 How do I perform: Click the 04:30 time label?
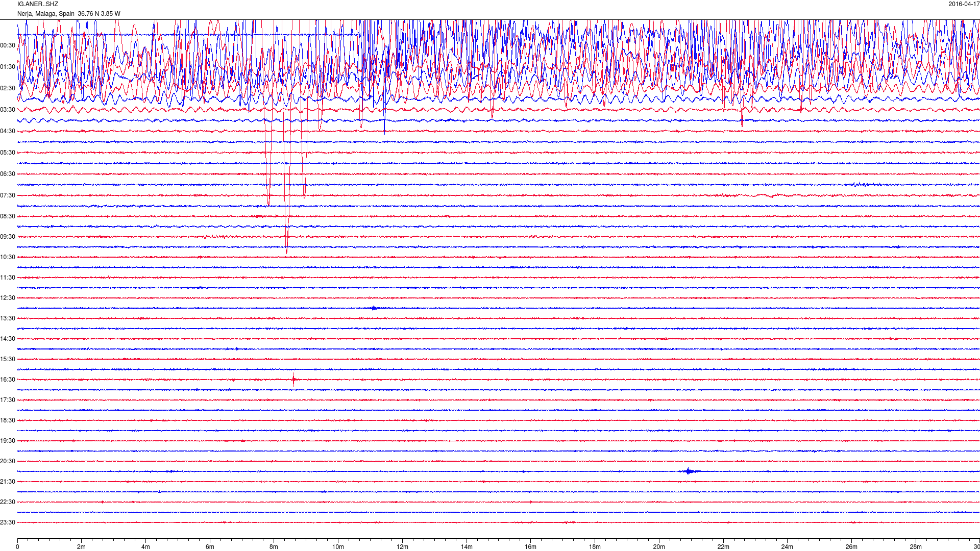8,131
